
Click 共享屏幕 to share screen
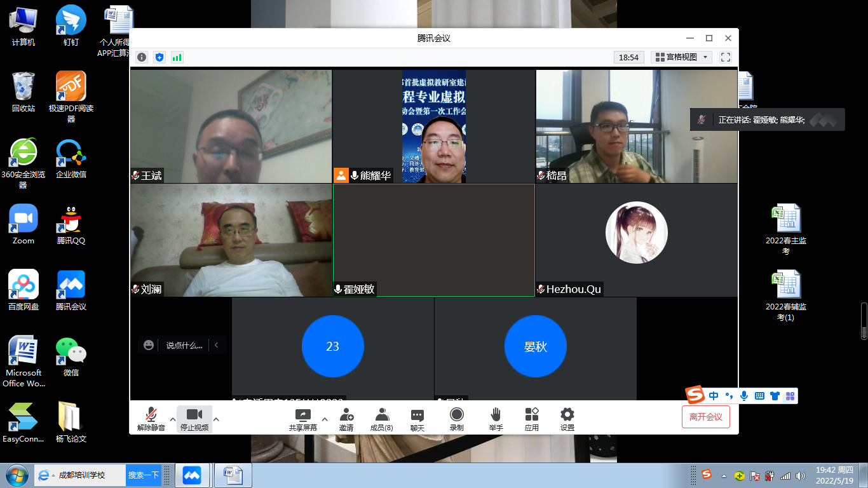[303, 419]
